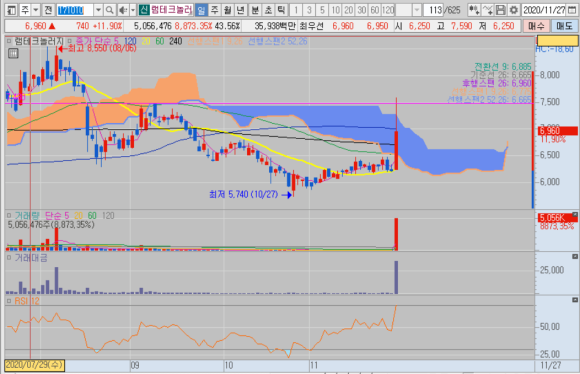580x374 pixels.
Task: Click the 매도 sell button
Action: coord(564,26)
